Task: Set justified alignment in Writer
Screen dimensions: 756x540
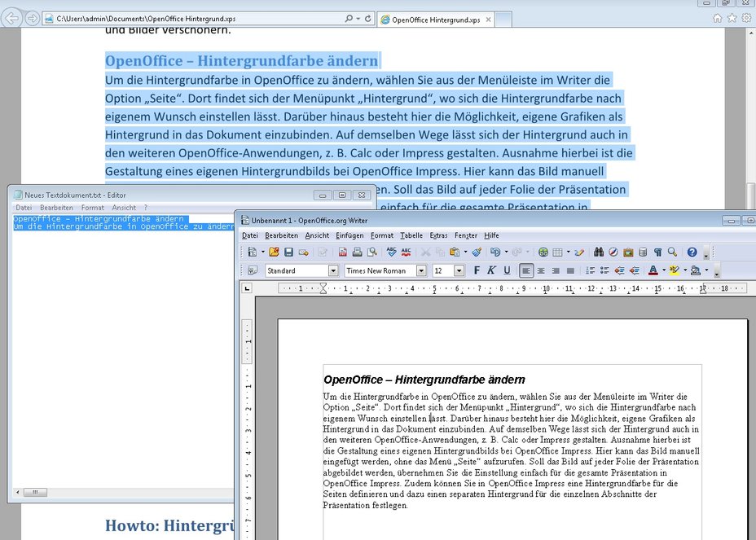Action: tap(570, 270)
